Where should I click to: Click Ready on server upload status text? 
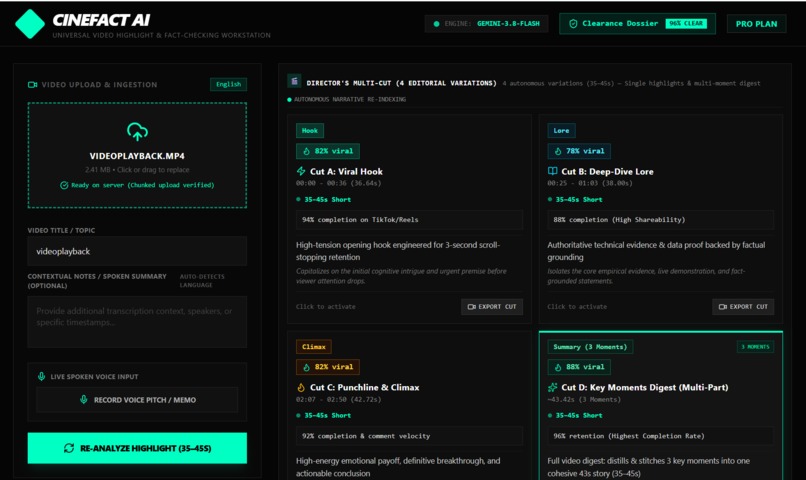pyautogui.click(x=142, y=185)
